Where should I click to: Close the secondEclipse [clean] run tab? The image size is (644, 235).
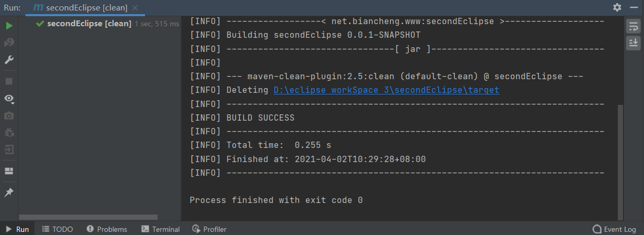click(x=136, y=8)
